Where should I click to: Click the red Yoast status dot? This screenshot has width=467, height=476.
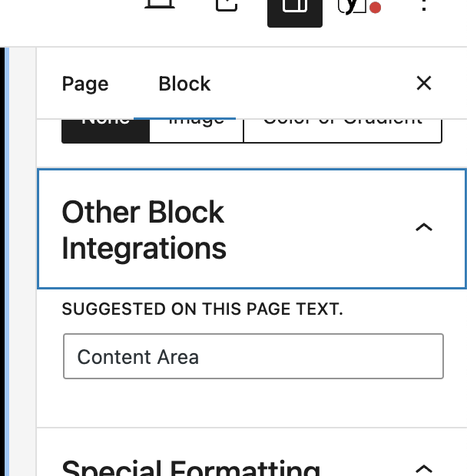tap(376, 7)
